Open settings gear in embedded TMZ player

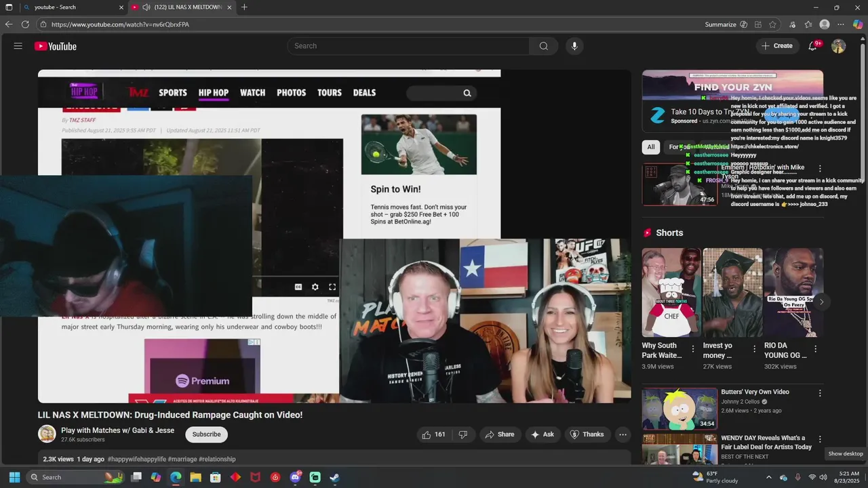315,287
